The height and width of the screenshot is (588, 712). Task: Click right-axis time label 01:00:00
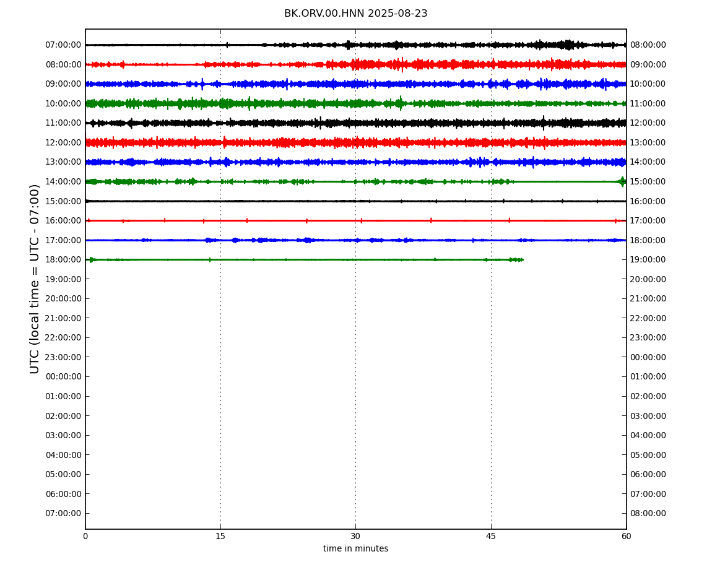[648, 377]
